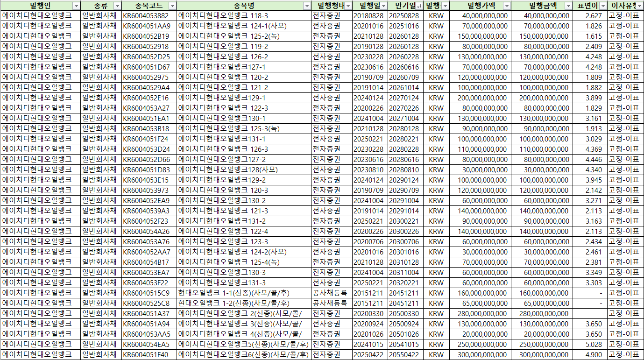The image size is (644, 360).
Task: Select the name cell 에이치디현대오일뱅크 119-2
Action: pos(244,46)
